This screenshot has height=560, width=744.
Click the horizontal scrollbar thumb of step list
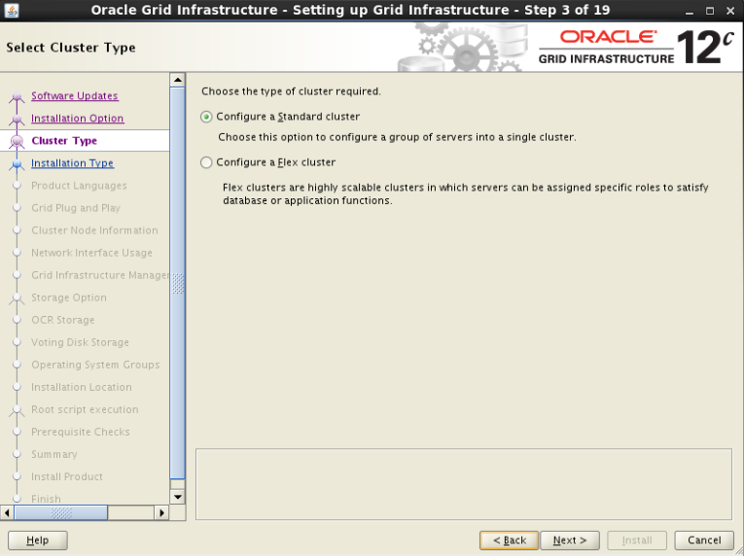(x=60, y=512)
